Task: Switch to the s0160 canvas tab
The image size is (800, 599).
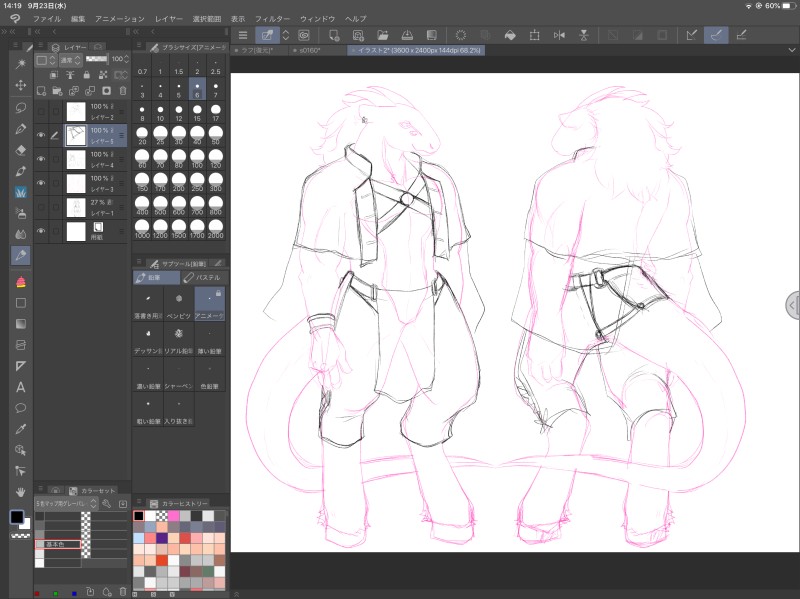Action: 312,49
